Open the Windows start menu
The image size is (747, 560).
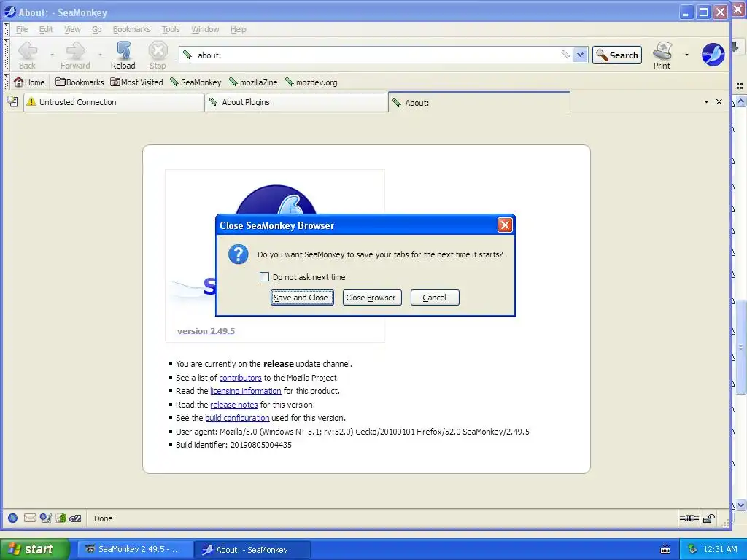tap(34, 549)
